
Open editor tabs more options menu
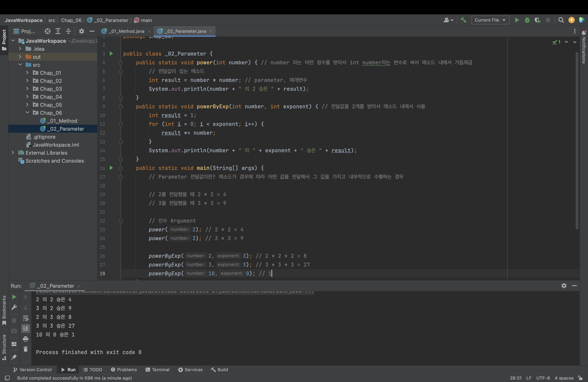[x=575, y=31]
